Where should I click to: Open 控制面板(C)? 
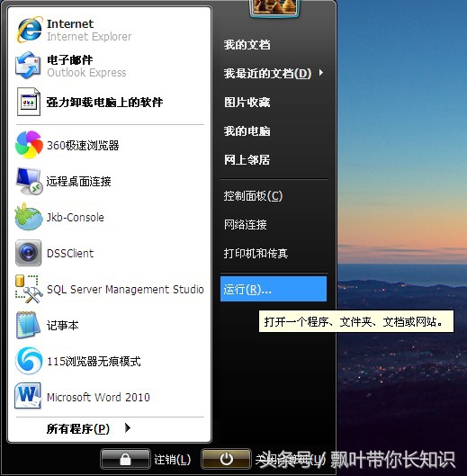point(253,196)
